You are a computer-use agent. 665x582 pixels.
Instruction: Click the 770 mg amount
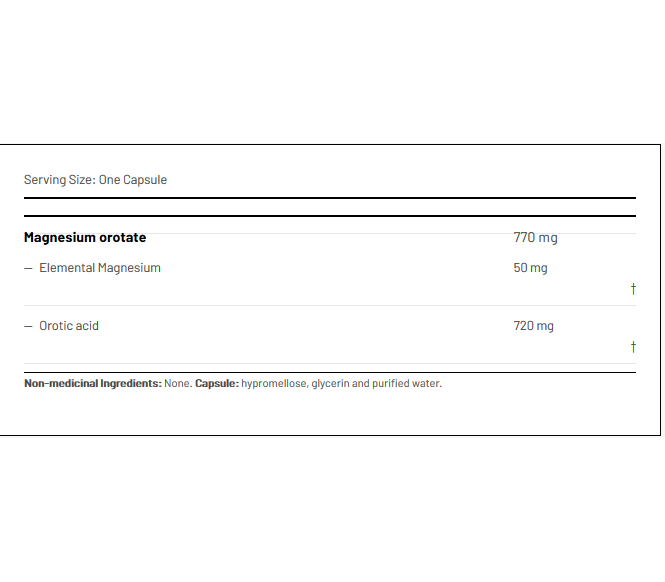point(535,238)
